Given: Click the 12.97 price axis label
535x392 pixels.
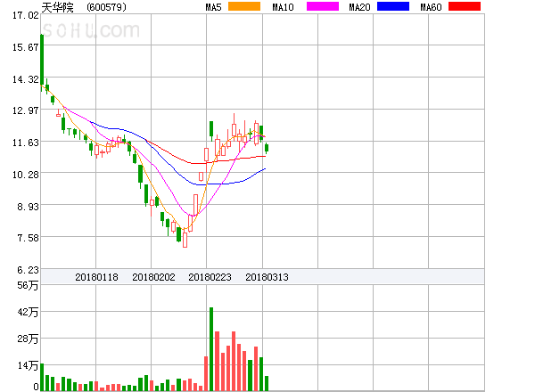Looking at the screenshot, I should (26, 110).
